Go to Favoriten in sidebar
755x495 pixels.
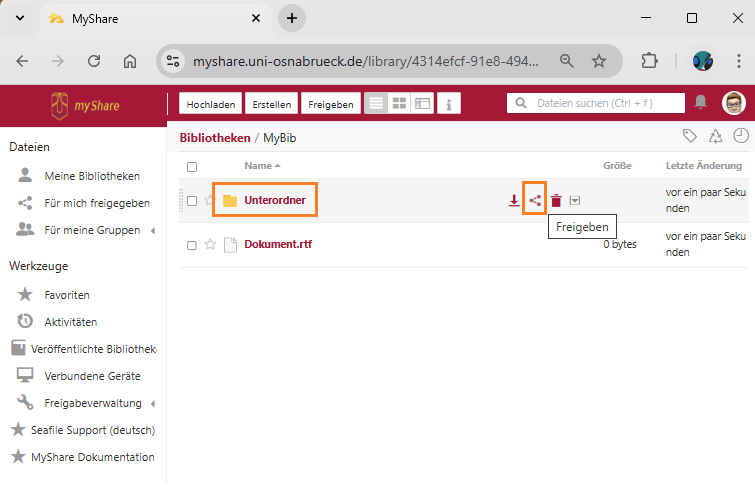click(67, 295)
